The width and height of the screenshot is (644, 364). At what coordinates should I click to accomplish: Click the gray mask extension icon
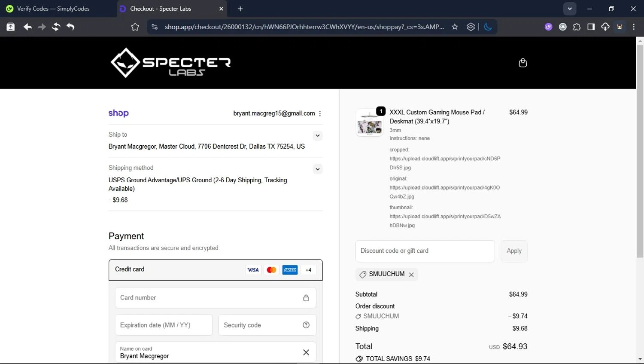(562, 27)
